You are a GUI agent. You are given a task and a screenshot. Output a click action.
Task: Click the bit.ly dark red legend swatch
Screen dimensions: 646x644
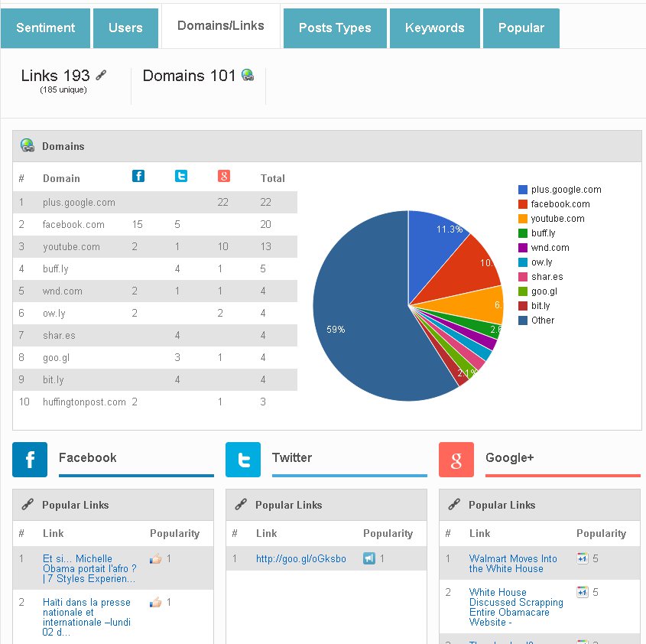point(523,306)
